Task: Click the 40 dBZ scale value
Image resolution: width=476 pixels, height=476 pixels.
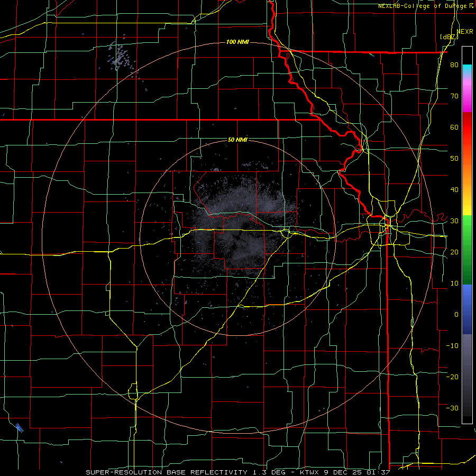Action: pyautogui.click(x=454, y=190)
